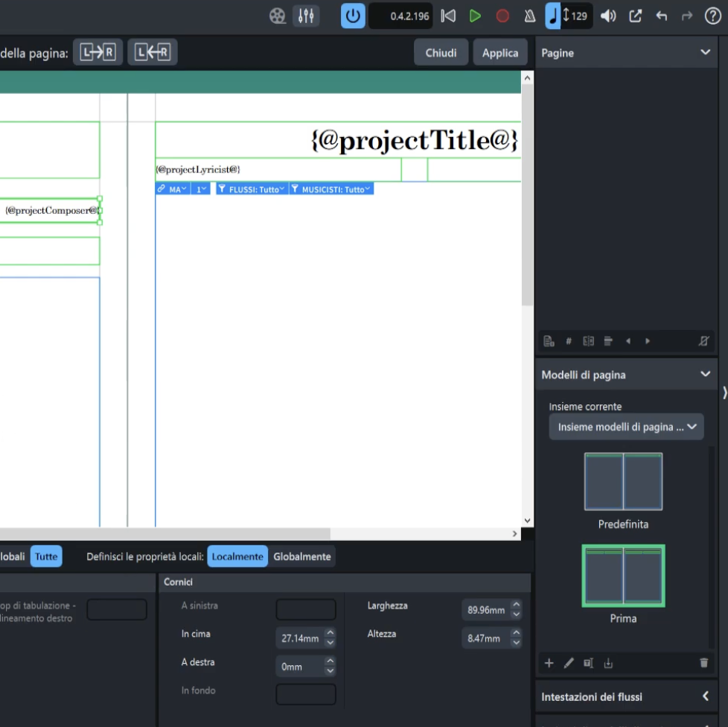Open the Help question mark icon
Image resolution: width=728 pixels, height=727 pixels.
[712, 16]
